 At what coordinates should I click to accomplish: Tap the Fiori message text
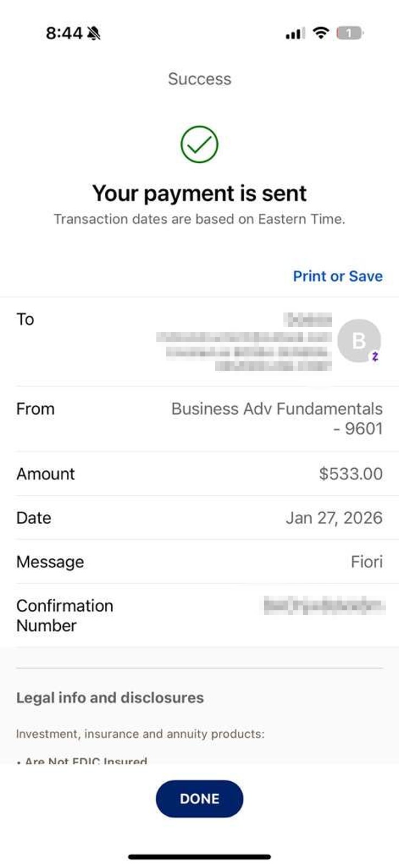[x=366, y=561]
